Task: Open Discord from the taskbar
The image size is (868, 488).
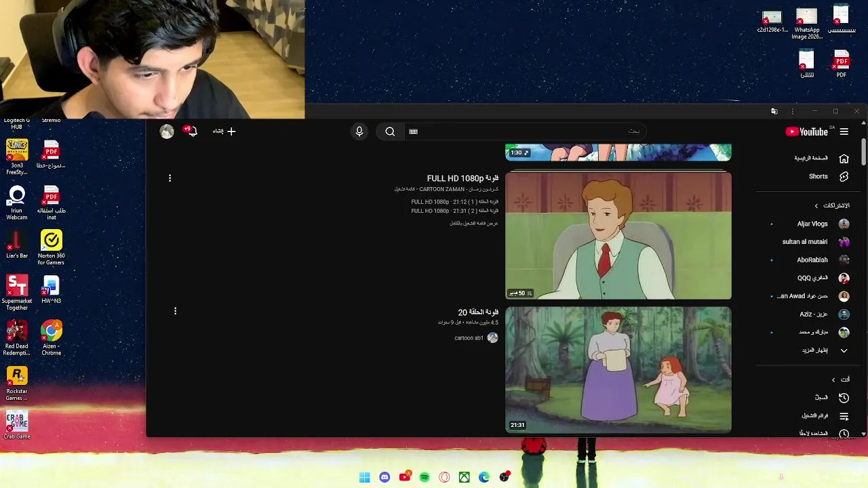Action: click(x=384, y=477)
